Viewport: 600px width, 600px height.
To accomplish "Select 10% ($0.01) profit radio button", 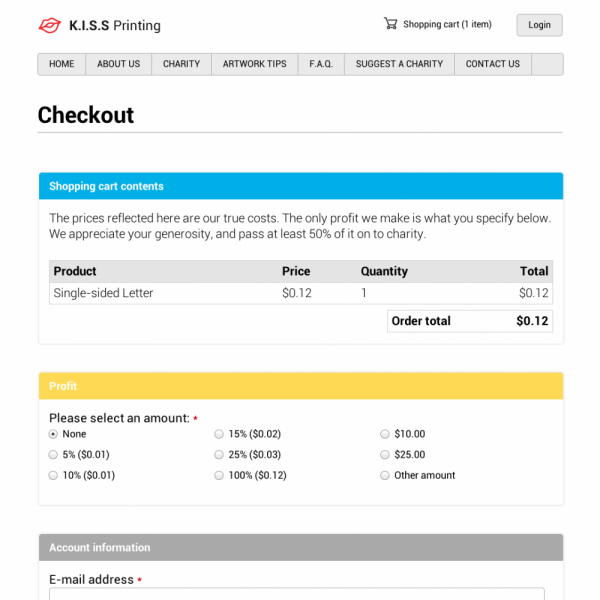I will click(54, 476).
